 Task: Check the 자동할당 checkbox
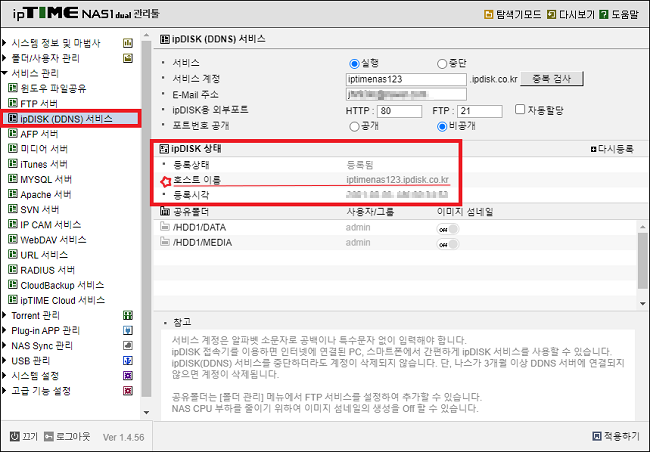coord(520,109)
